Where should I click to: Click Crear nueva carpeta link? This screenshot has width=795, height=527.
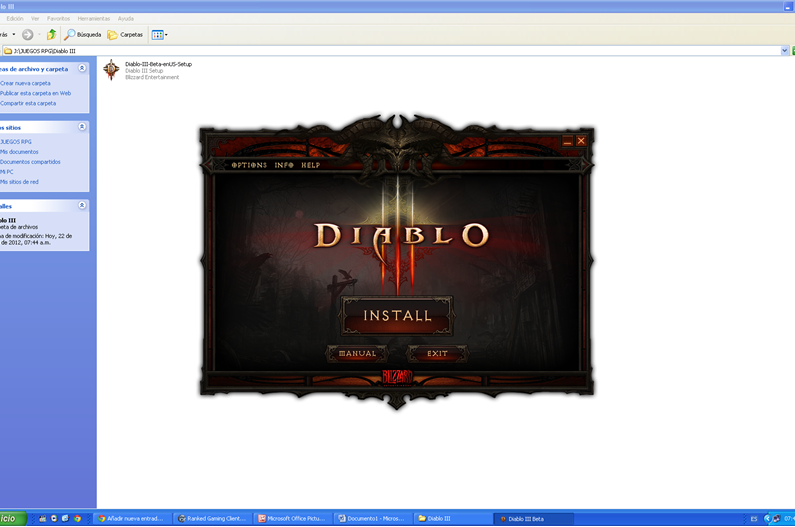coord(25,83)
